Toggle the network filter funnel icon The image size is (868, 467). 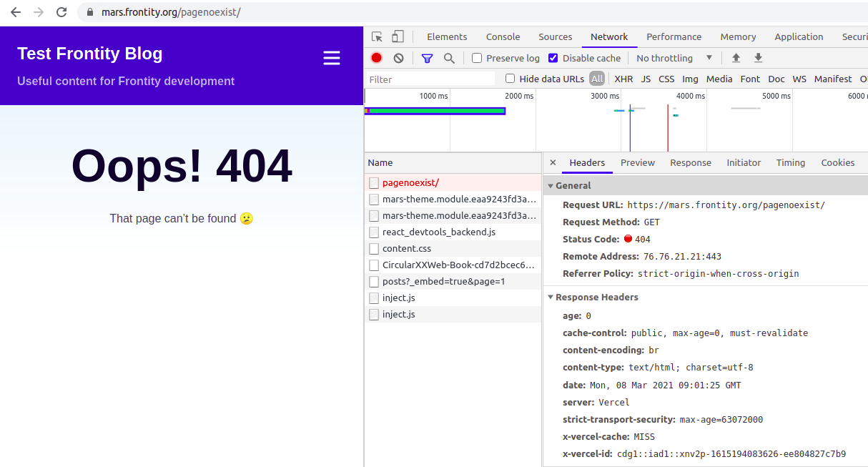[427, 58]
